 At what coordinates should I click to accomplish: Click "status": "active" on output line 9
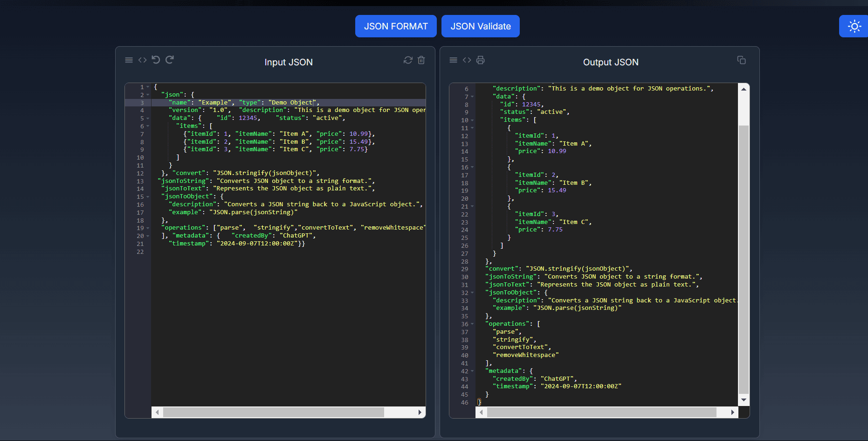coord(533,112)
